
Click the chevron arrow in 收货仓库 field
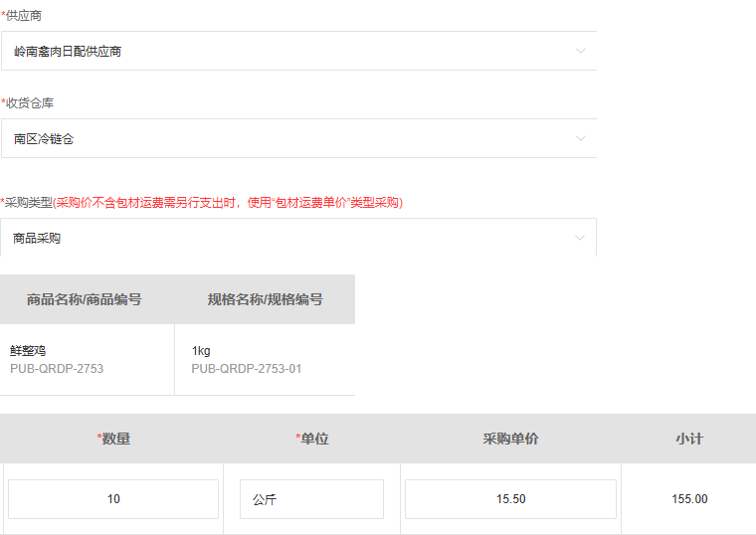[581, 138]
